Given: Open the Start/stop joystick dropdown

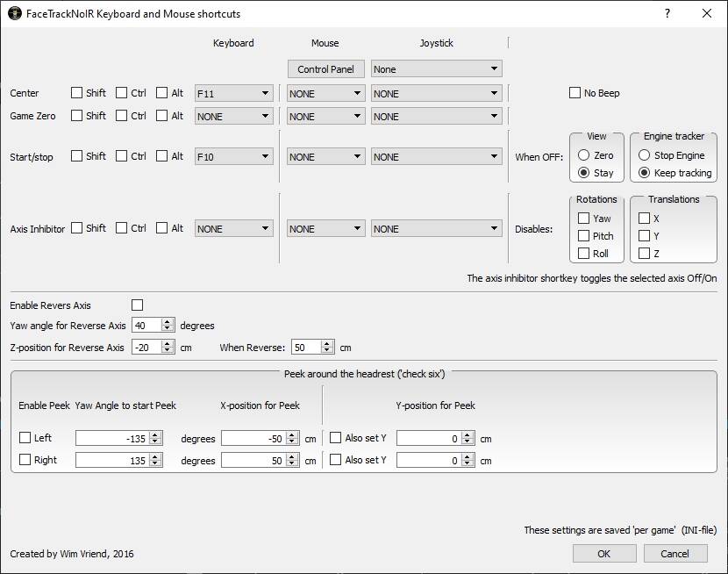Looking at the screenshot, I should (437, 156).
